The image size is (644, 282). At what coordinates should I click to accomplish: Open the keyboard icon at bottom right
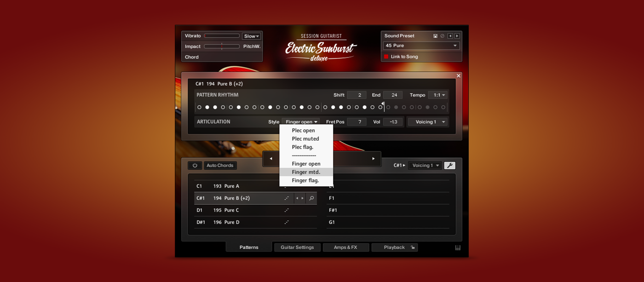(458, 247)
